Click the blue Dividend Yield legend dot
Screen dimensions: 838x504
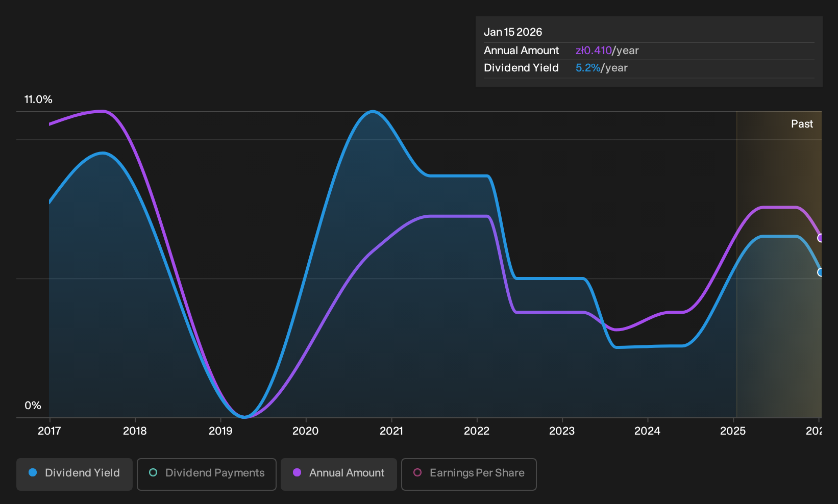(x=33, y=472)
